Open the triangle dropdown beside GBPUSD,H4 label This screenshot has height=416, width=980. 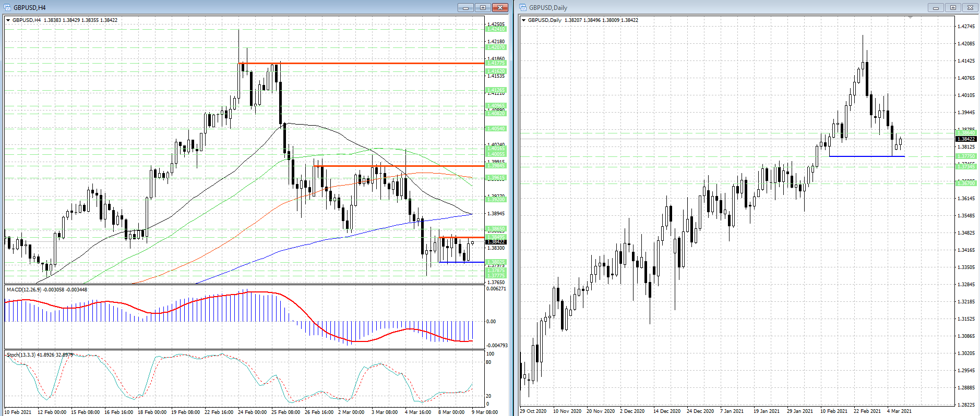[x=8, y=20]
